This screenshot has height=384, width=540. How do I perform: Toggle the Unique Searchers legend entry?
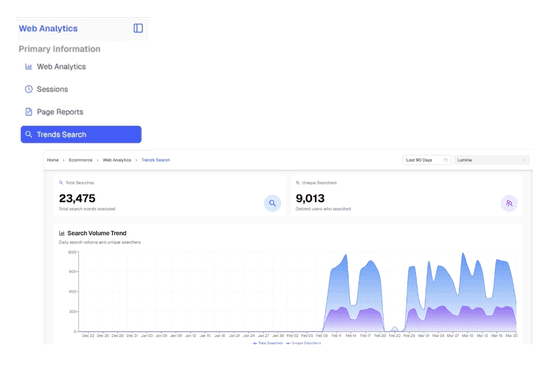point(303,343)
